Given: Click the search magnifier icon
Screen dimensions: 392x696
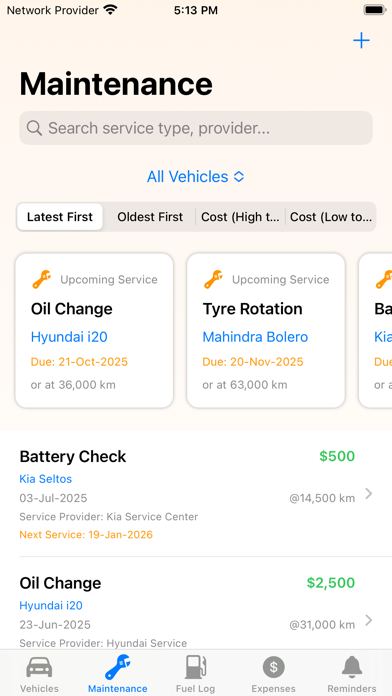Looking at the screenshot, I should [x=34, y=128].
